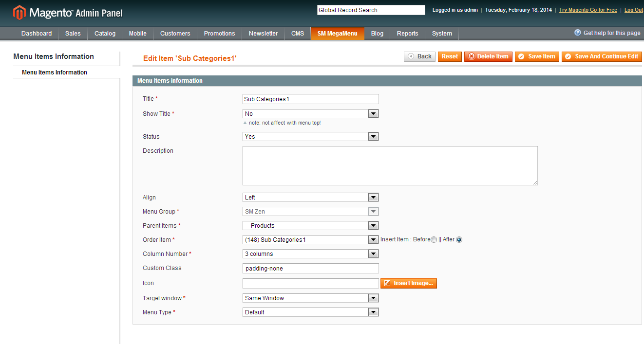This screenshot has height=344, width=644.
Task: Open the CMS menu
Action: pyautogui.click(x=298, y=34)
